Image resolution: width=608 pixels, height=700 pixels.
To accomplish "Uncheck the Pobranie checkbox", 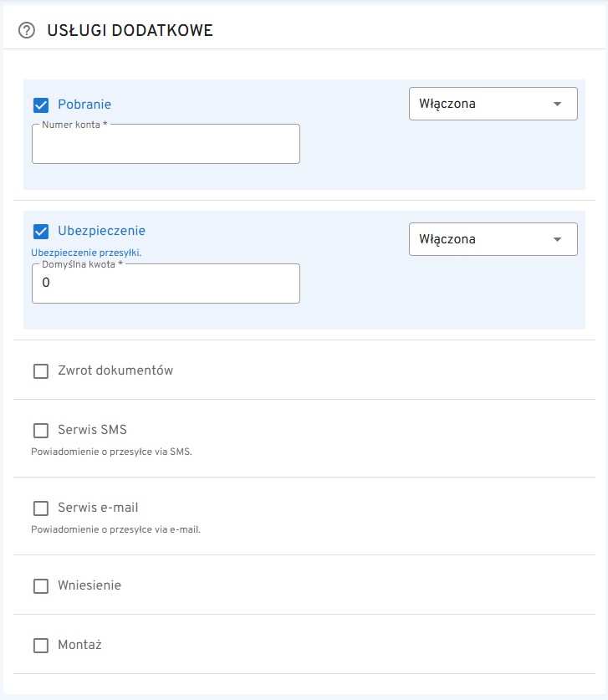I will point(41,105).
